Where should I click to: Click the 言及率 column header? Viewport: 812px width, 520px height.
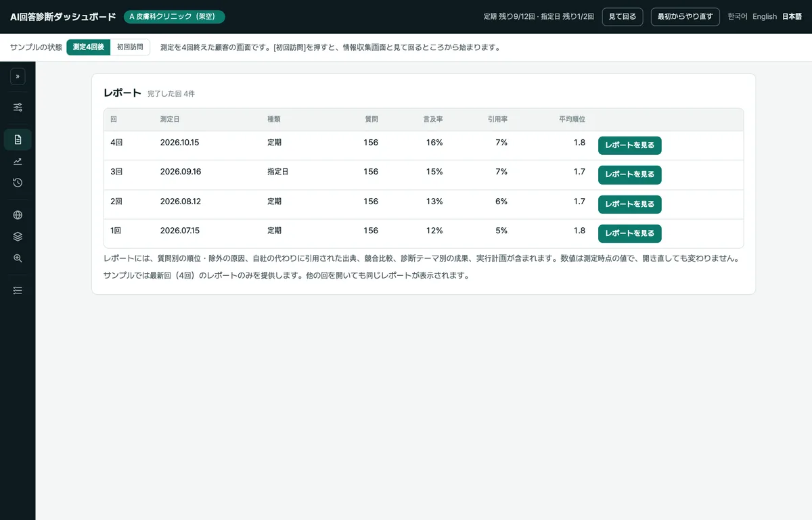coord(433,119)
